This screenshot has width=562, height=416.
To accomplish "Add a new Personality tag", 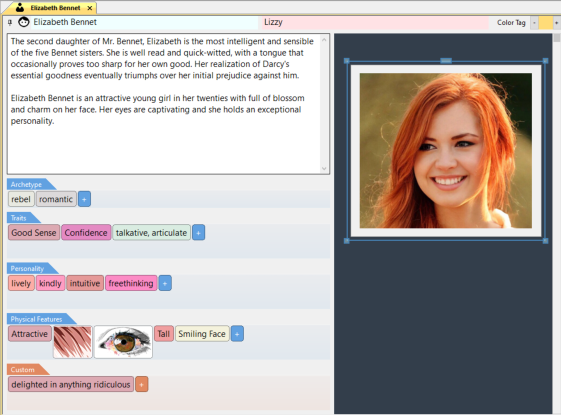I will (165, 283).
